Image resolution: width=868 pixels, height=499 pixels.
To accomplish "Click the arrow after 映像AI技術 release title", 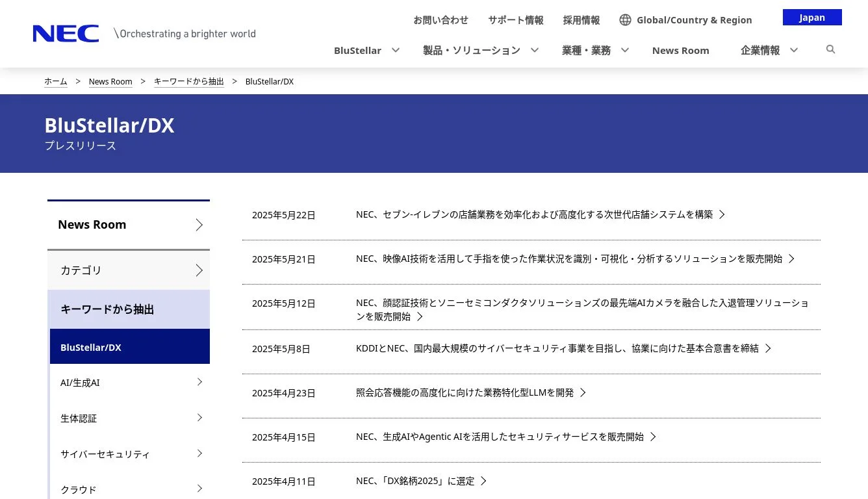I will (x=791, y=259).
